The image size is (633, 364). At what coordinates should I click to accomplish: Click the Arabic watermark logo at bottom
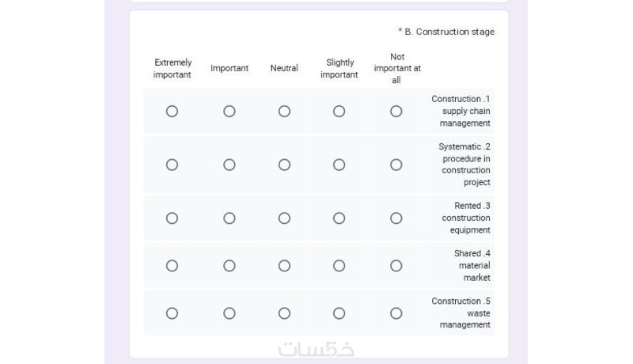pos(316,349)
